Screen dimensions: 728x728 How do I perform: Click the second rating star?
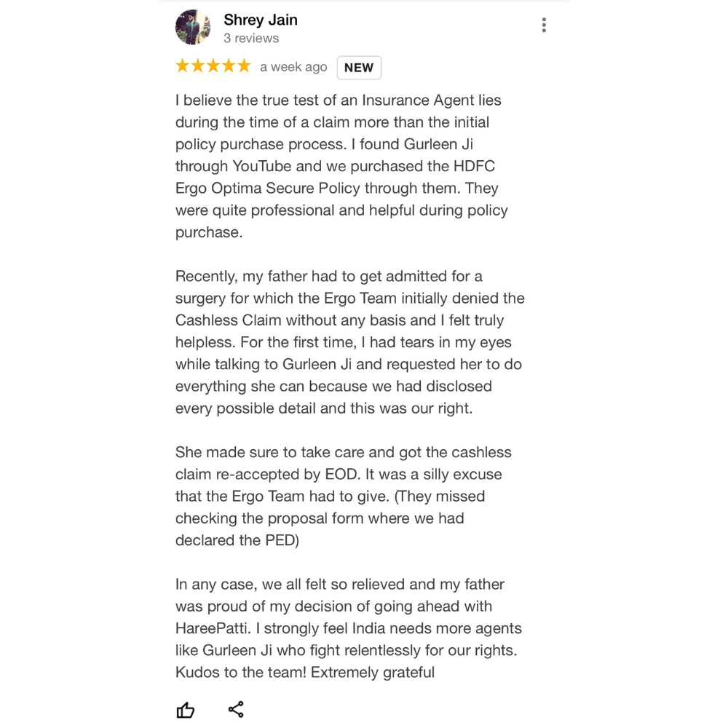(197, 66)
